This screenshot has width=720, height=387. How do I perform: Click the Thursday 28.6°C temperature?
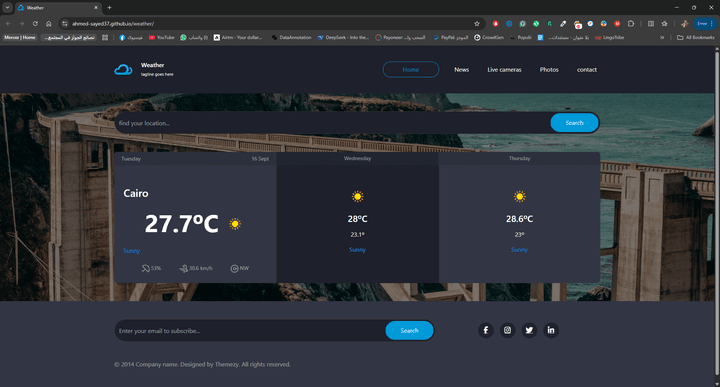(519, 219)
